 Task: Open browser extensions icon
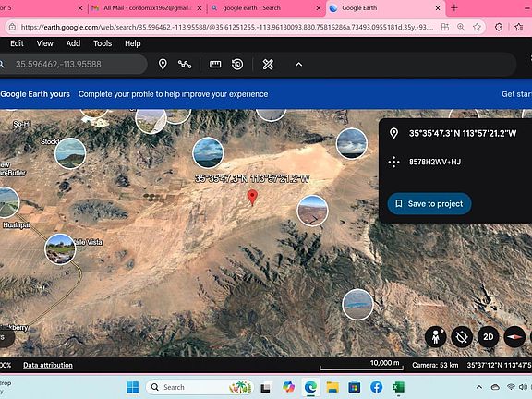[499, 27]
